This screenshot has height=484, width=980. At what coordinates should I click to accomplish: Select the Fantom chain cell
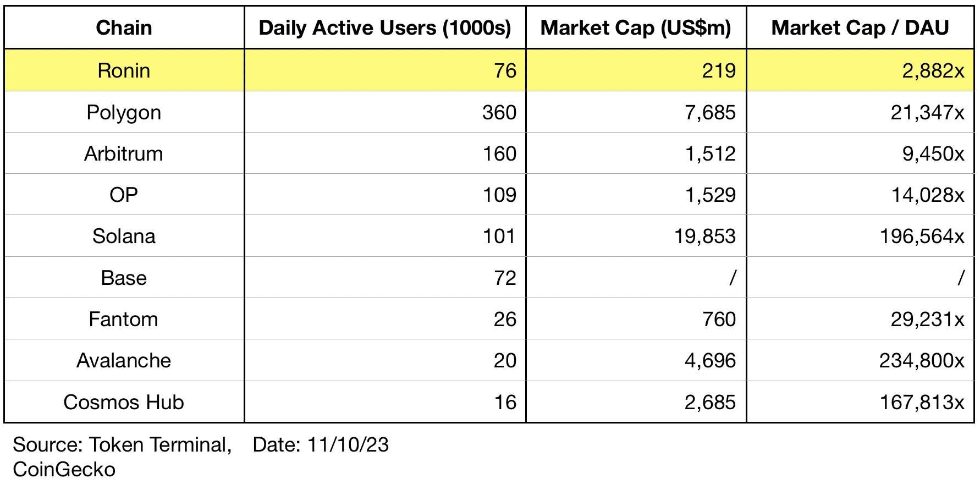[x=124, y=319]
